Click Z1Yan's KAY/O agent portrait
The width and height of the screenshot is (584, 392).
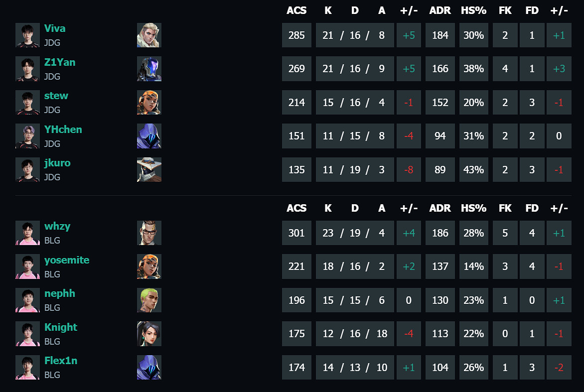pos(149,69)
